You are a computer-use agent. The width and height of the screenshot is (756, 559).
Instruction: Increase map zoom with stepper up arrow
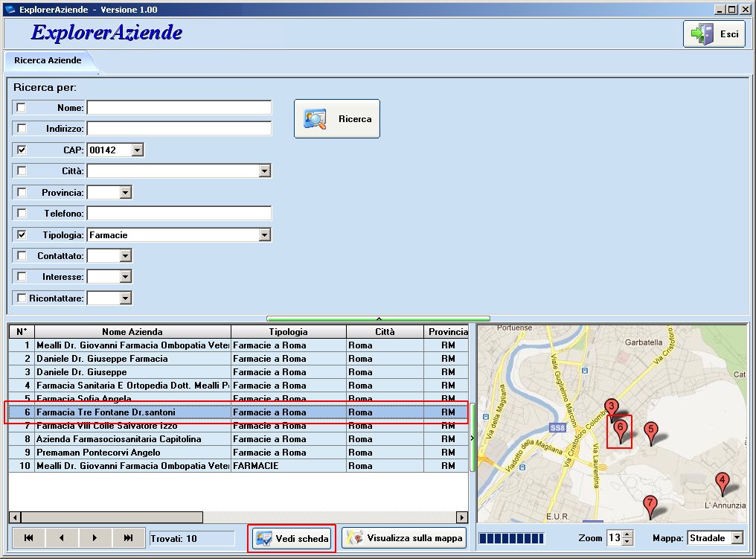point(627,534)
